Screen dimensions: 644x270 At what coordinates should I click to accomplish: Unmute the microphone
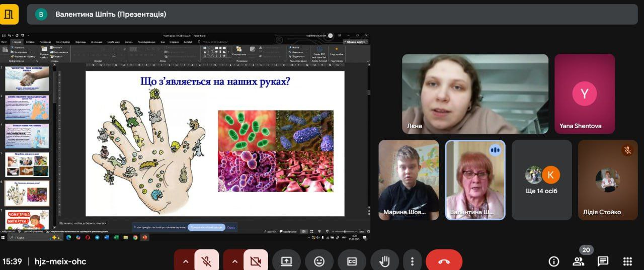206,261
